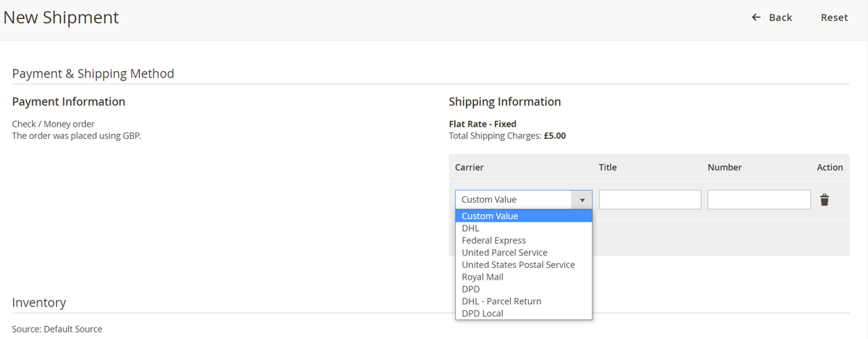Click the Carrier column header

[469, 167]
